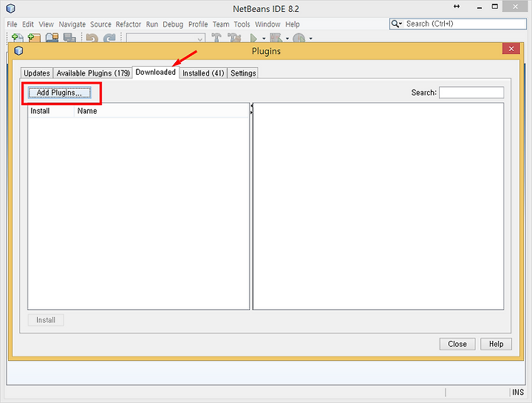This screenshot has width=532, height=403.
Task: Click the Add Plugins... button
Action: (59, 92)
